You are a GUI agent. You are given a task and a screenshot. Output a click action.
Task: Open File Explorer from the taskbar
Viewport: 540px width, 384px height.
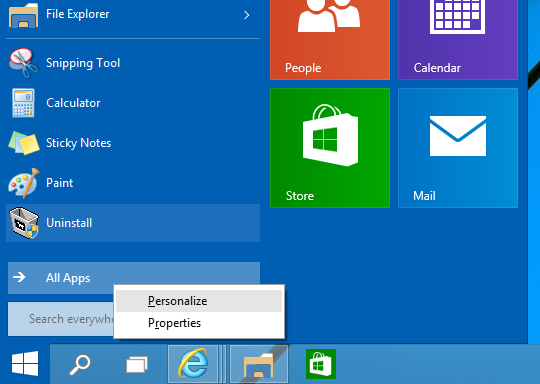tap(259, 364)
